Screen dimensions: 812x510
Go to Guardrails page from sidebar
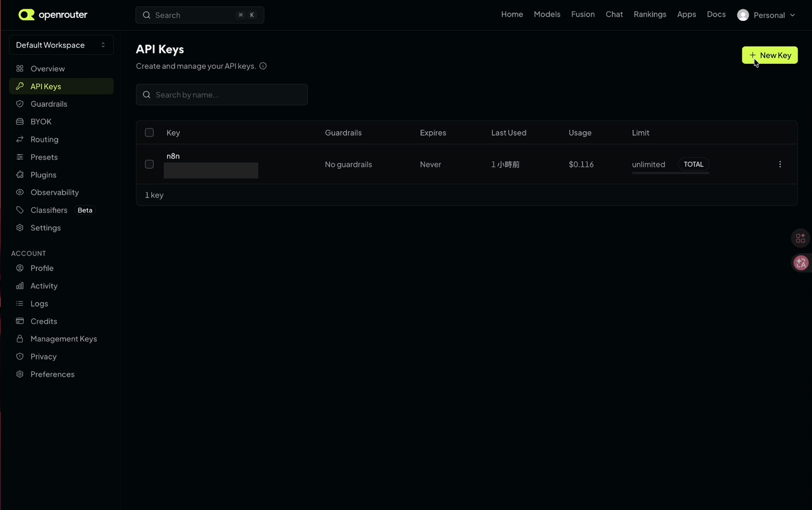click(61, 104)
